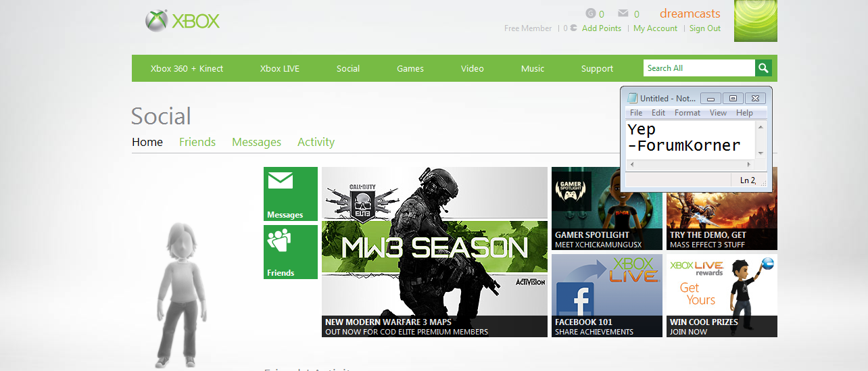Open the green Messages tile
This screenshot has height=371, width=868.
pos(291,194)
